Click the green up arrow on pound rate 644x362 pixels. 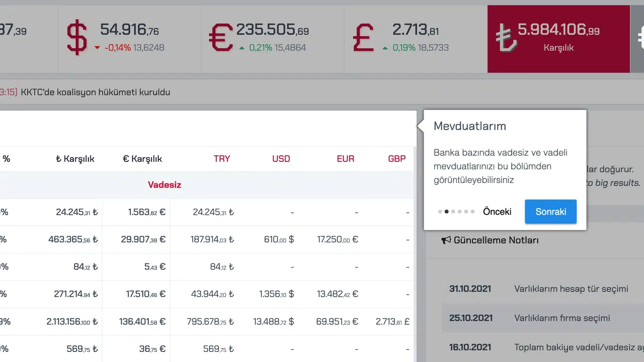pyautogui.click(x=385, y=48)
